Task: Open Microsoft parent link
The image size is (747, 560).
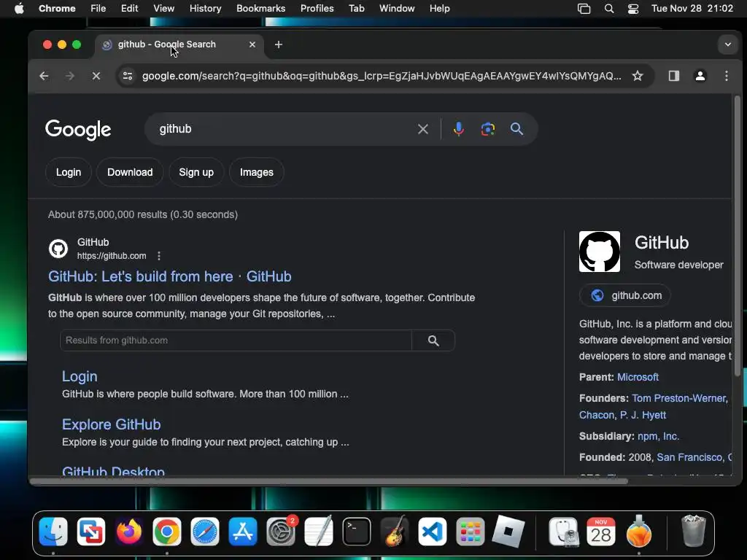Action: tap(638, 377)
